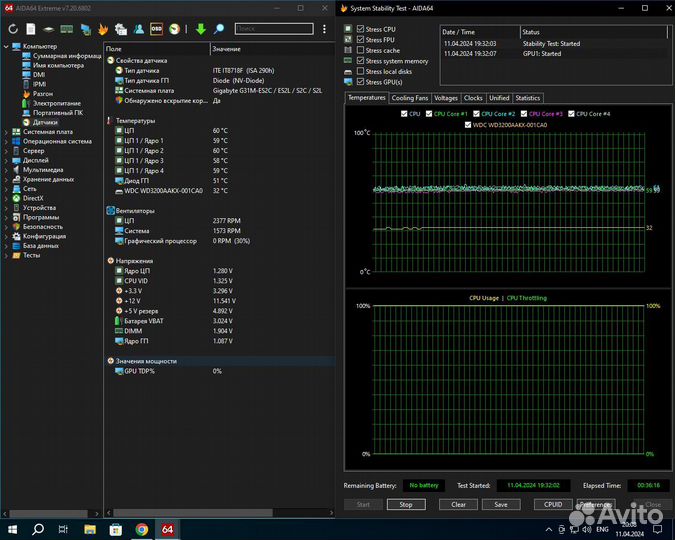Select Разгон in the tree

click(x=43, y=93)
